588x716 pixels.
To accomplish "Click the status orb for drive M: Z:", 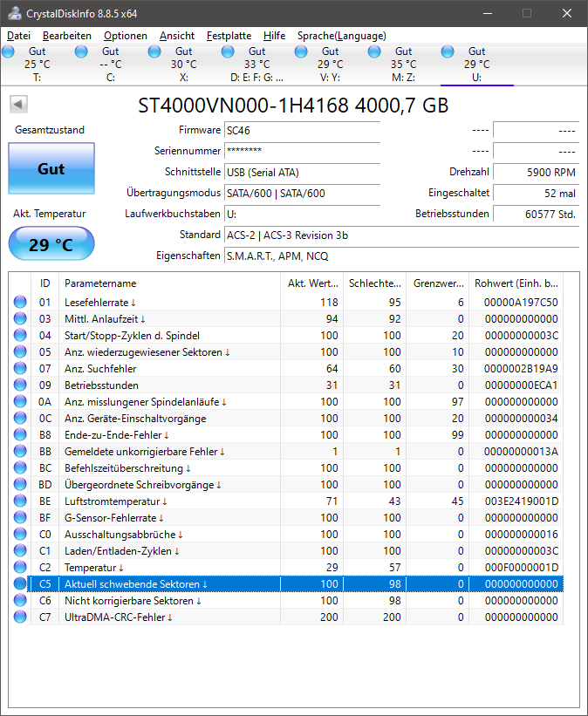I will (374, 51).
